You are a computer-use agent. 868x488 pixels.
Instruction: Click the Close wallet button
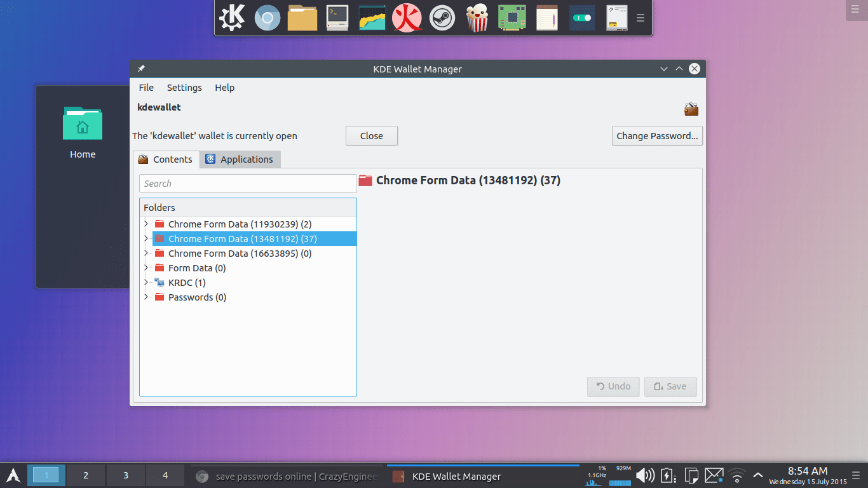(x=372, y=136)
